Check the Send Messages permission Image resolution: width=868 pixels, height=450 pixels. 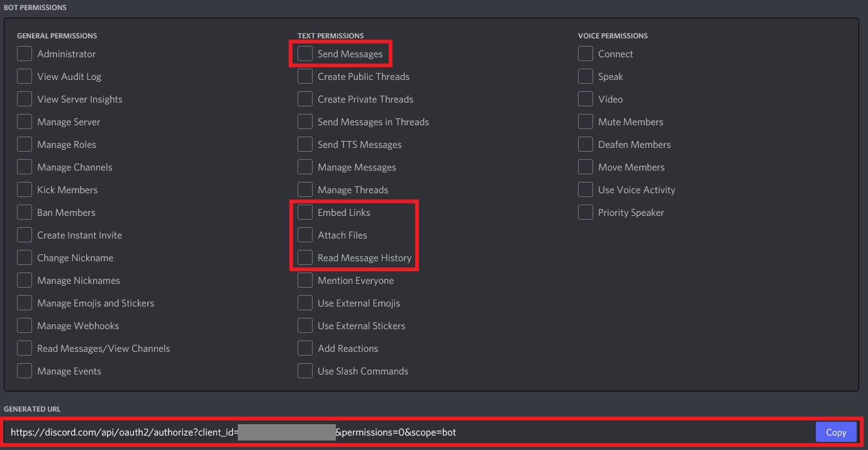[305, 54]
